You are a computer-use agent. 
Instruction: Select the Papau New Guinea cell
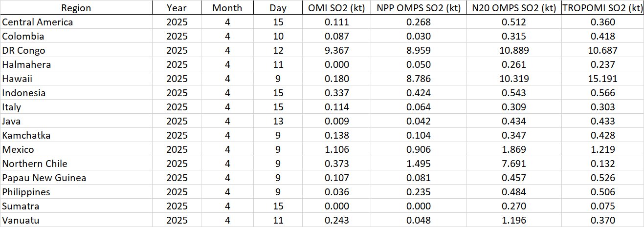point(44,178)
